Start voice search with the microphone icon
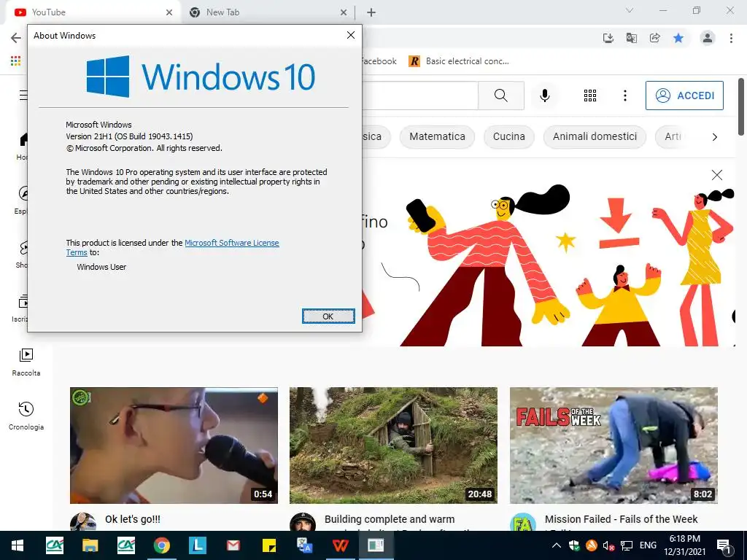The height and width of the screenshot is (560, 747). (x=544, y=96)
